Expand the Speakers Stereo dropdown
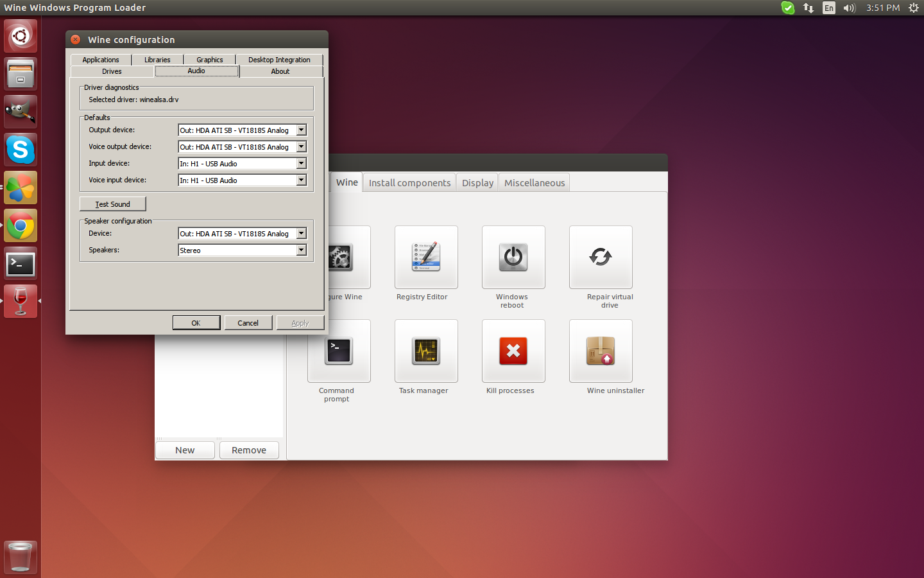The image size is (924, 578). [301, 250]
